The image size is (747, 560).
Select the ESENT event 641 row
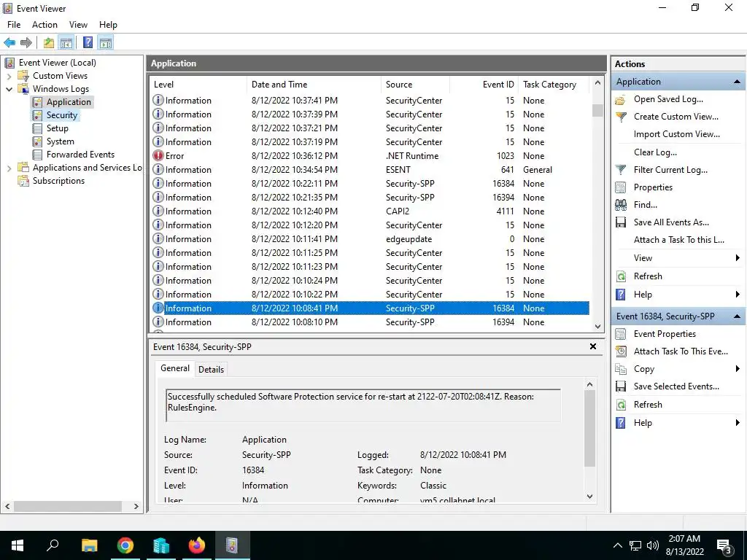click(370, 170)
